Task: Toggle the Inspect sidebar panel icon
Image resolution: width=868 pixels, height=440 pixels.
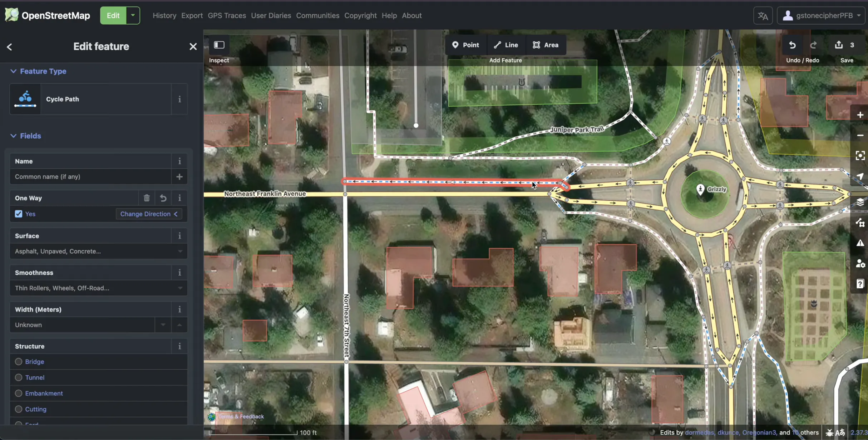Action: click(x=219, y=45)
